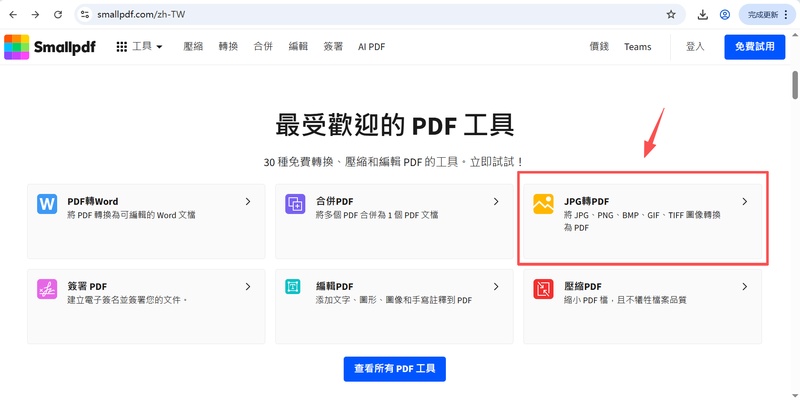Open the 編輯 menu item

click(x=298, y=46)
